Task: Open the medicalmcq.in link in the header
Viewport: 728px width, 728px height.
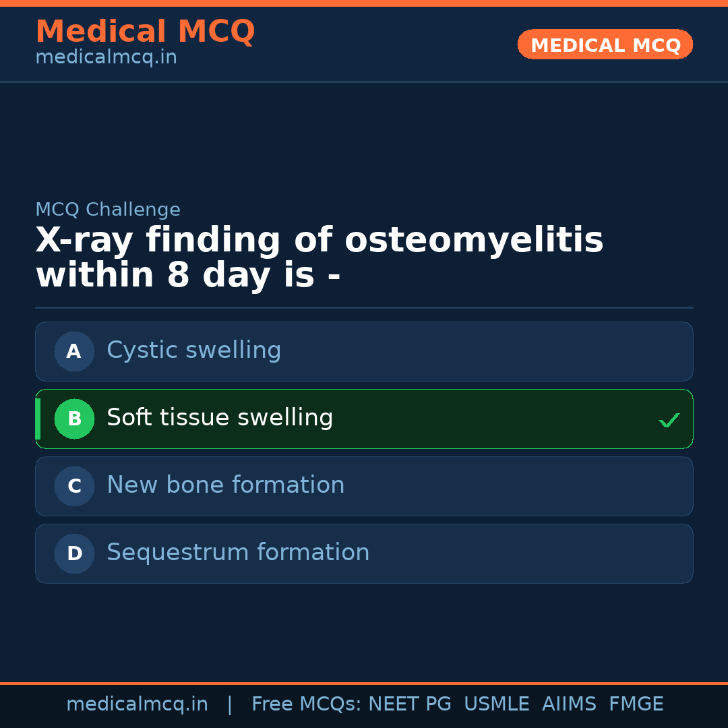Action: 106,58
